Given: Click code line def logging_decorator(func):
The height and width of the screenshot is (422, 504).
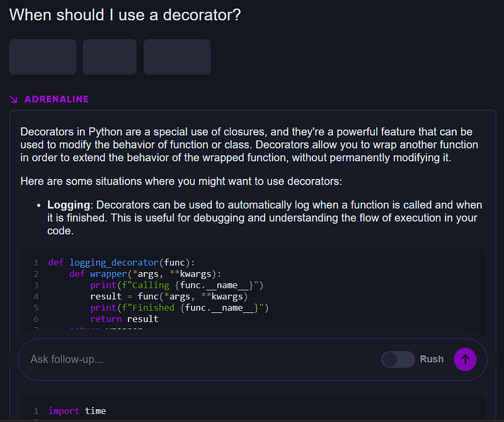Looking at the screenshot, I should click(122, 263).
